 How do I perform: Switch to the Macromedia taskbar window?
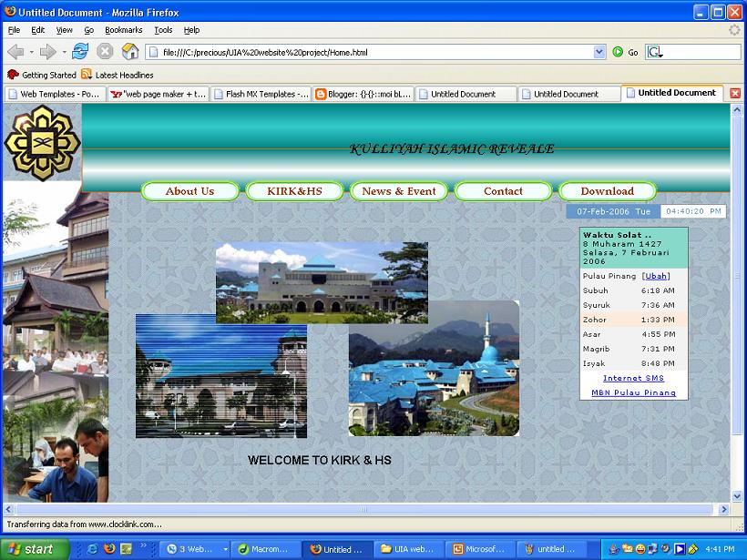pyautogui.click(x=266, y=549)
